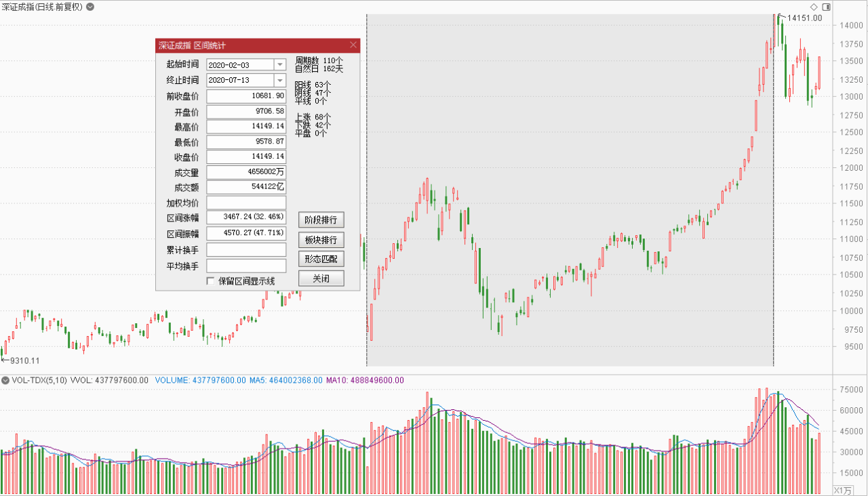Click the 累计换手 input field
The width and height of the screenshot is (868, 496).
[x=246, y=250]
